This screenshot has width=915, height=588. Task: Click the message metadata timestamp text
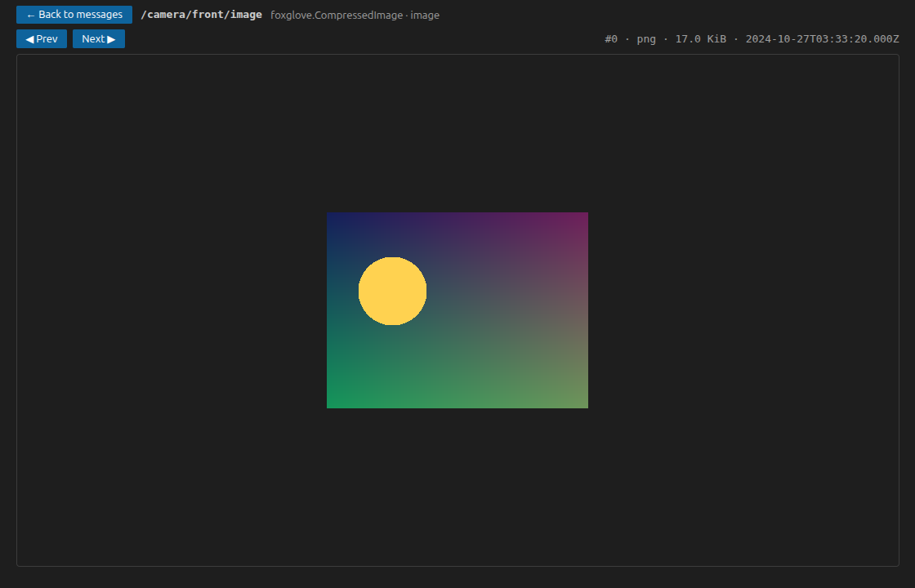coord(822,39)
